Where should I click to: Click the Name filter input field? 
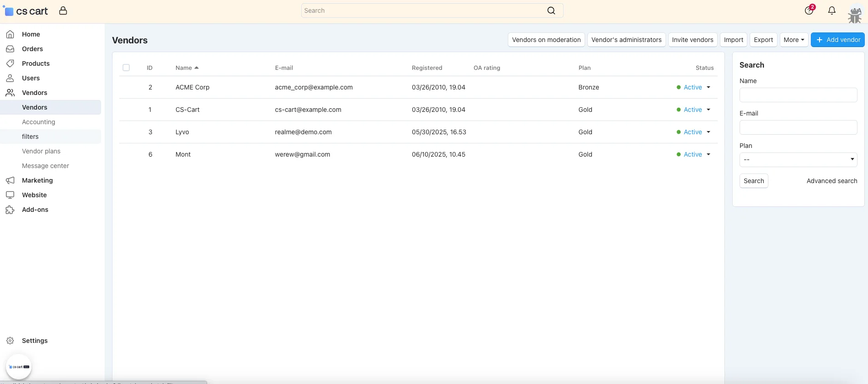798,95
